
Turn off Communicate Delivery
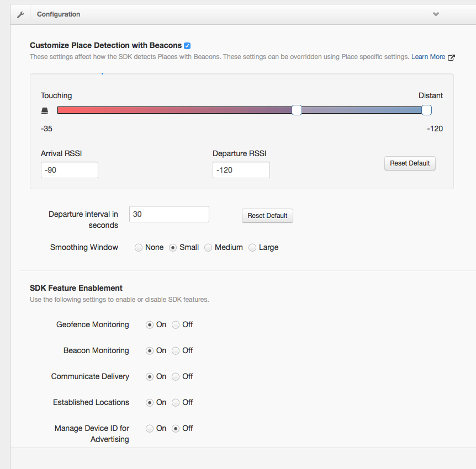pyautogui.click(x=176, y=377)
